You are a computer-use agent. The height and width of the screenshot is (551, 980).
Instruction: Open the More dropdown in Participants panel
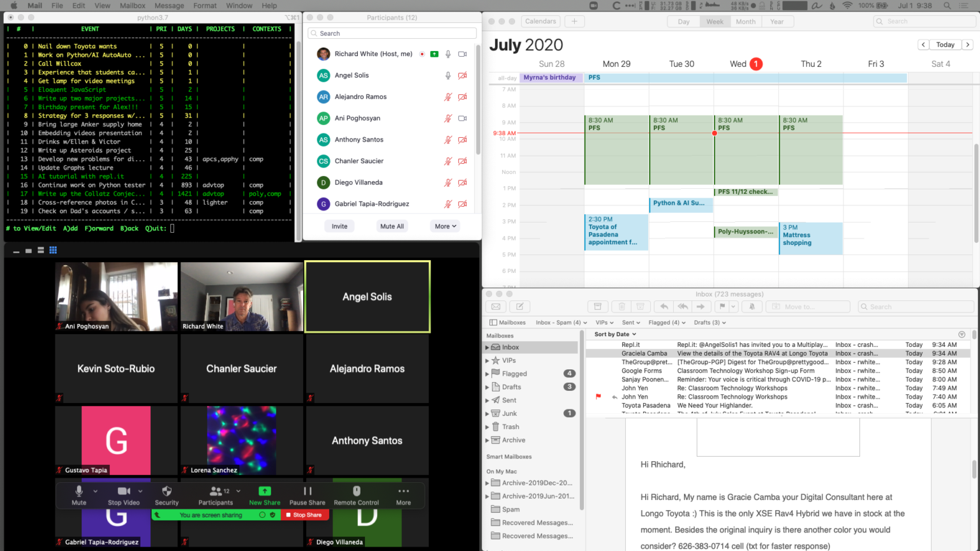tap(445, 226)
